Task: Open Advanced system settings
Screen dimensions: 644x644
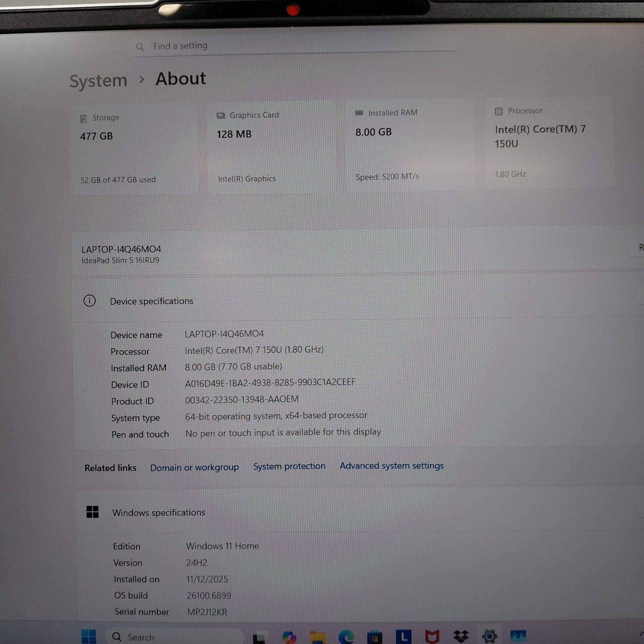Action: pyautogui.click(x=391, y=466)
